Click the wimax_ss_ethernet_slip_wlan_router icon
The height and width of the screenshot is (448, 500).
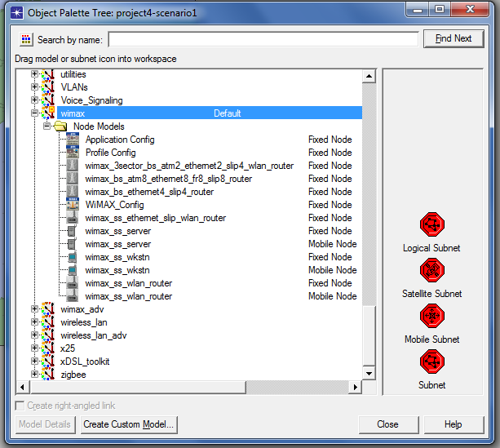pos(73,218)
